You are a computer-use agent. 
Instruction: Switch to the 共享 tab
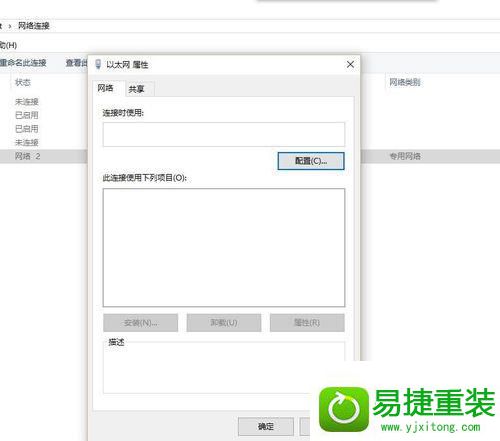137,89
